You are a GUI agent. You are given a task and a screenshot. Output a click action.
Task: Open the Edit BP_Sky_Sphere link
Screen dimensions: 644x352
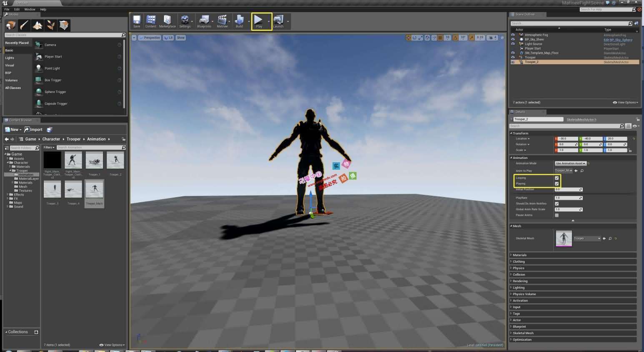pos(618,40)
